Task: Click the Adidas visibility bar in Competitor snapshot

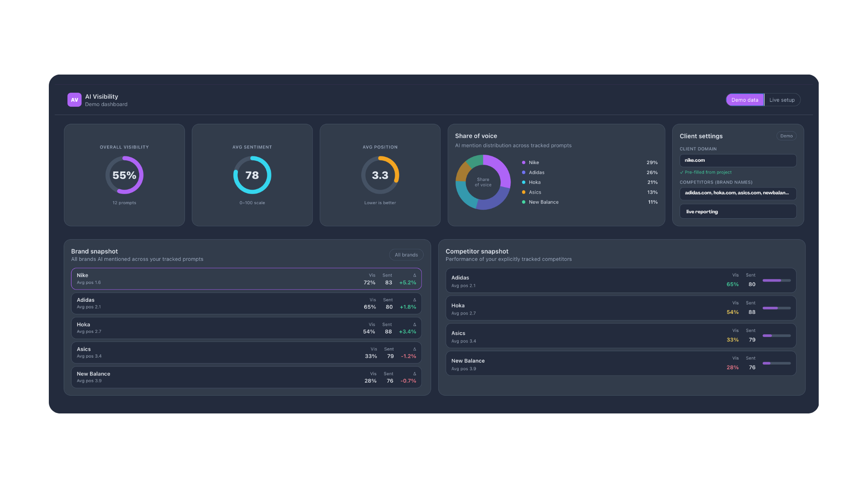Action: (x=777, y=281)
